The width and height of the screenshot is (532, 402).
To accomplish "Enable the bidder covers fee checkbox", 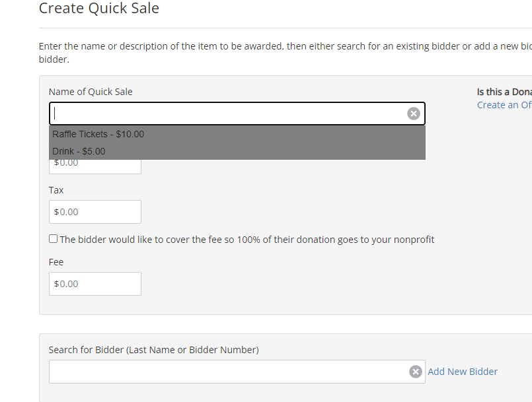I will coord(54,238).
